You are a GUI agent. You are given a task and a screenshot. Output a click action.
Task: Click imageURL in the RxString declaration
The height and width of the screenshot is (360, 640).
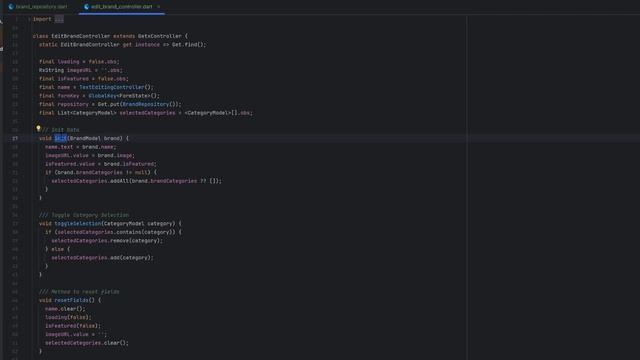tap(79, 70)
